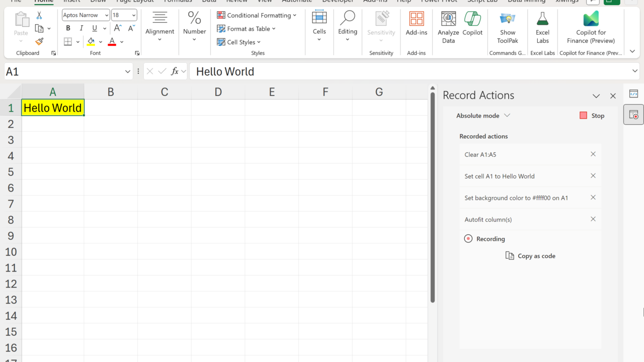Toggle Bold formatting
This screenshot has height=362, width=644.
pos(68,28)
